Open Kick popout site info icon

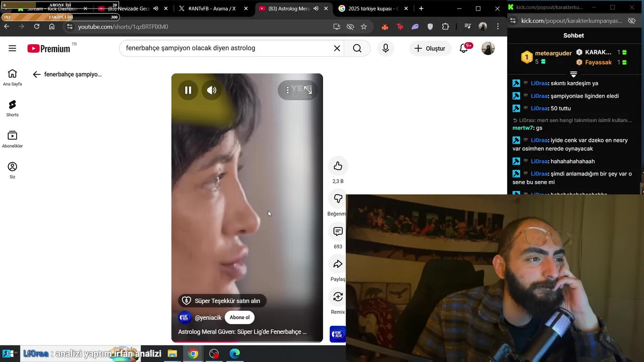coord(513,21)
